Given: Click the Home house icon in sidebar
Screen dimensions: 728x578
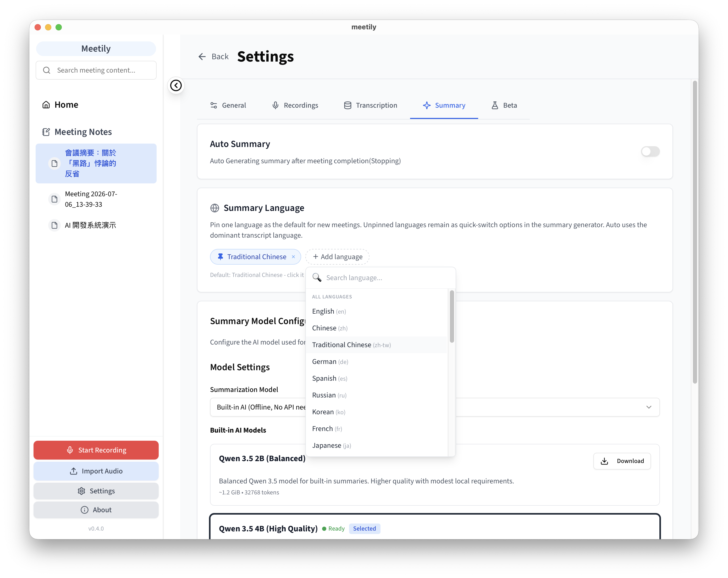Looking at the screenshot, I should pos(46,105).
